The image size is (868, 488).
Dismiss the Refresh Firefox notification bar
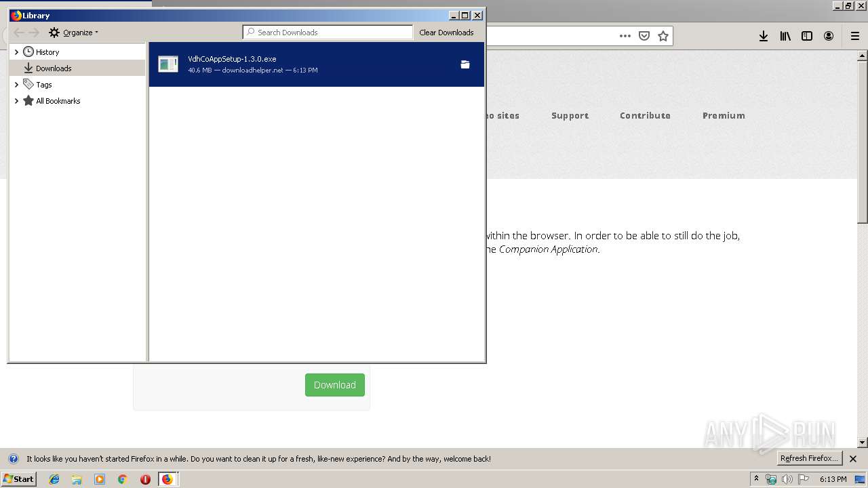(x=853, y=459)
